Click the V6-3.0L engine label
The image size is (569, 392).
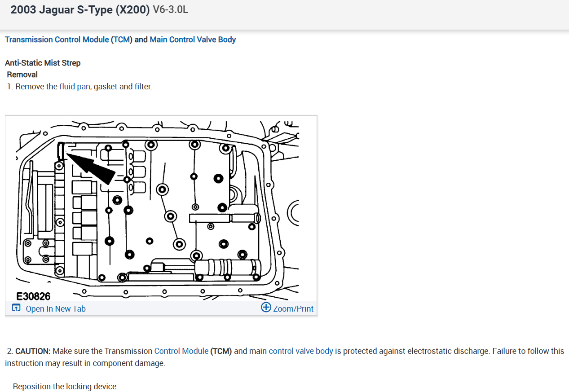[171, 10]
